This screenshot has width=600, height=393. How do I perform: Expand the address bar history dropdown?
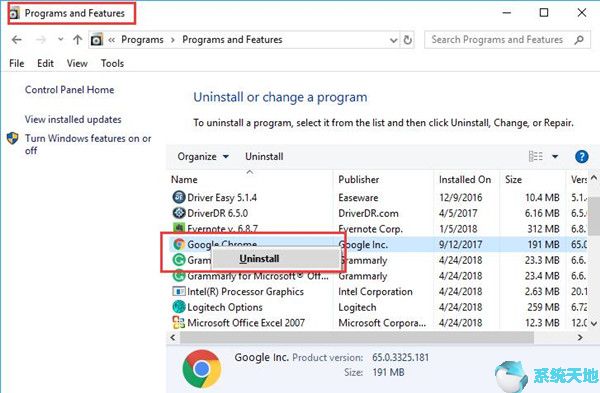(x=393, y=40)
